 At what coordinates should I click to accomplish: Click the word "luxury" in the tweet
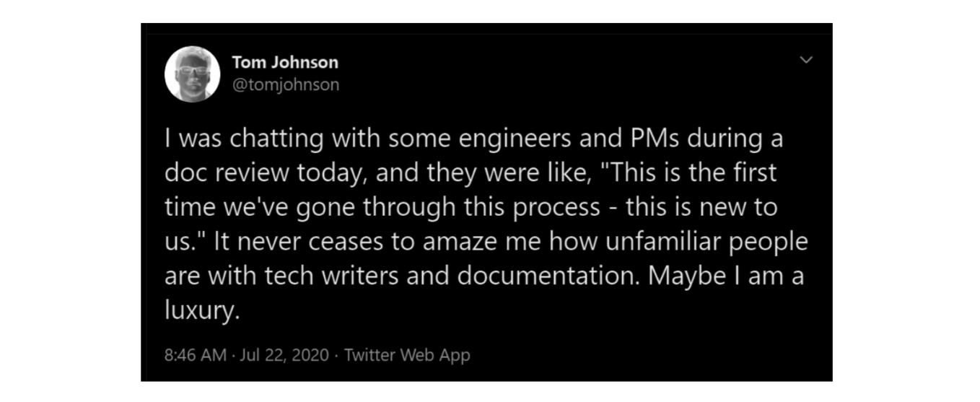pyautogui.click(x=198, y=312)
